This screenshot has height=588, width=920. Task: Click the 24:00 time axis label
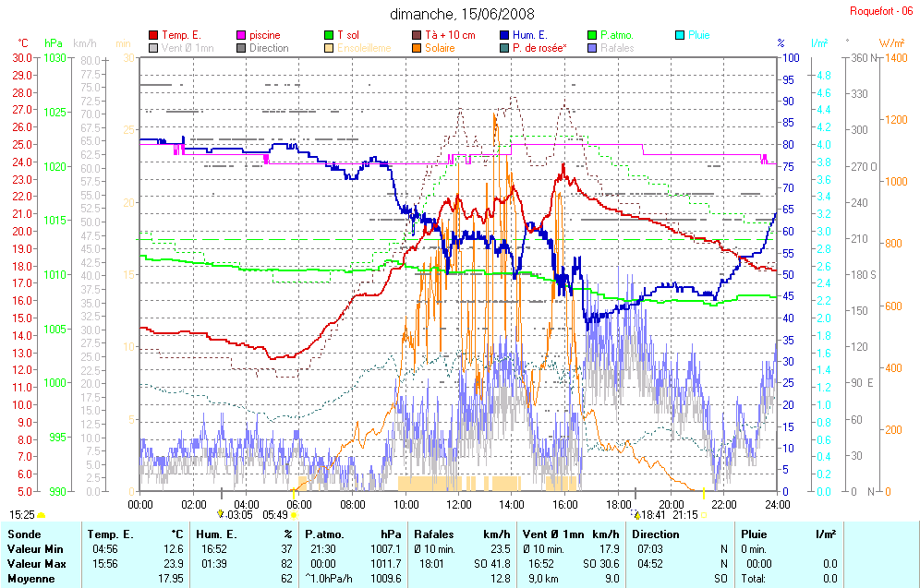(x=778, y=504)
